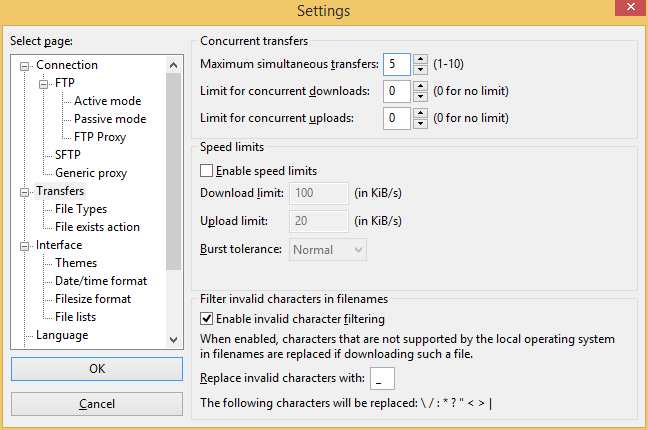Collapse the Connection tree node

click(25, 66)
